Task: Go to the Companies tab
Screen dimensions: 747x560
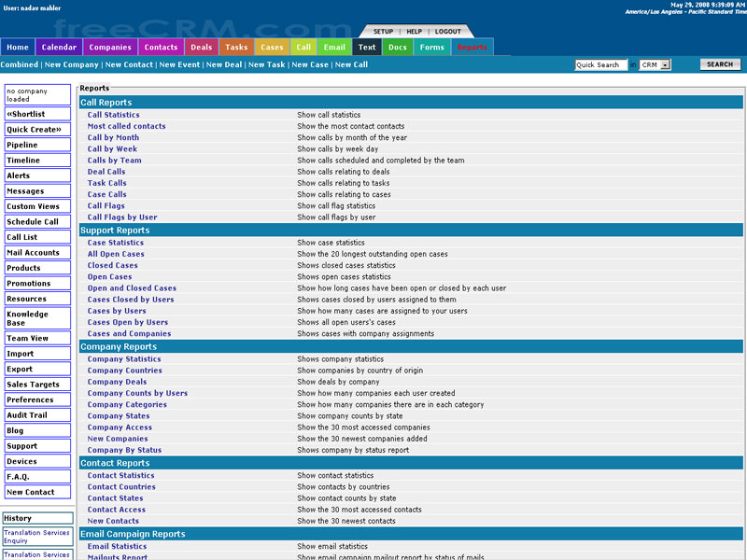Action: pos(110,48)
